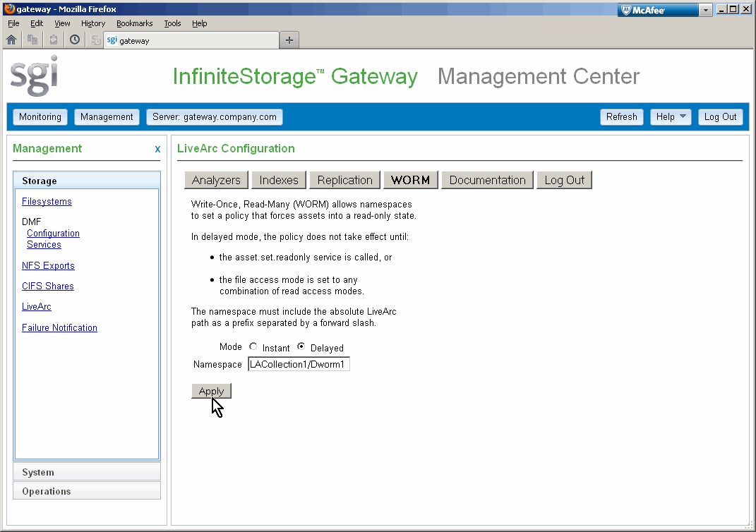Open the Documentation tab
756x532 pixels.
coord(488,180)
